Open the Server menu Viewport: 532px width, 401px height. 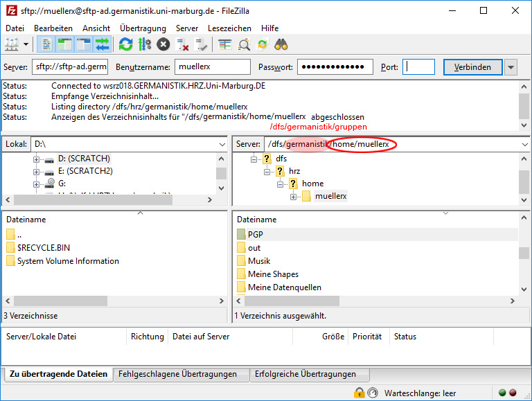point(187,28)
